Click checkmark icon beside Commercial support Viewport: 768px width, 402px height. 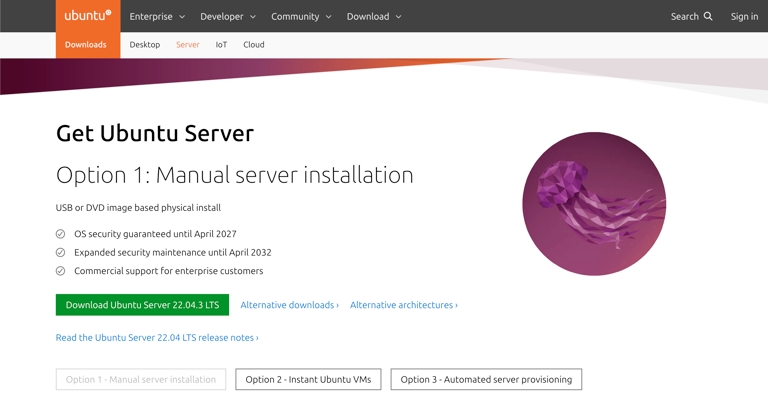[60, 271]
